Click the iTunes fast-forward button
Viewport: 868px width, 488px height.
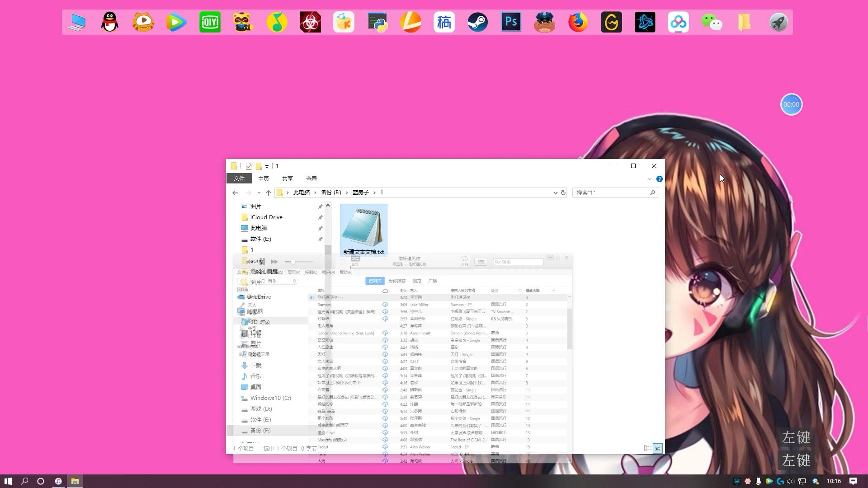pyautogui.click(x=274, y=262)
